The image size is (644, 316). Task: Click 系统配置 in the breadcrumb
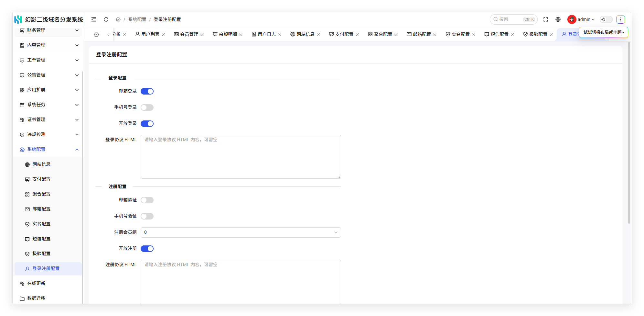(137, 19)
